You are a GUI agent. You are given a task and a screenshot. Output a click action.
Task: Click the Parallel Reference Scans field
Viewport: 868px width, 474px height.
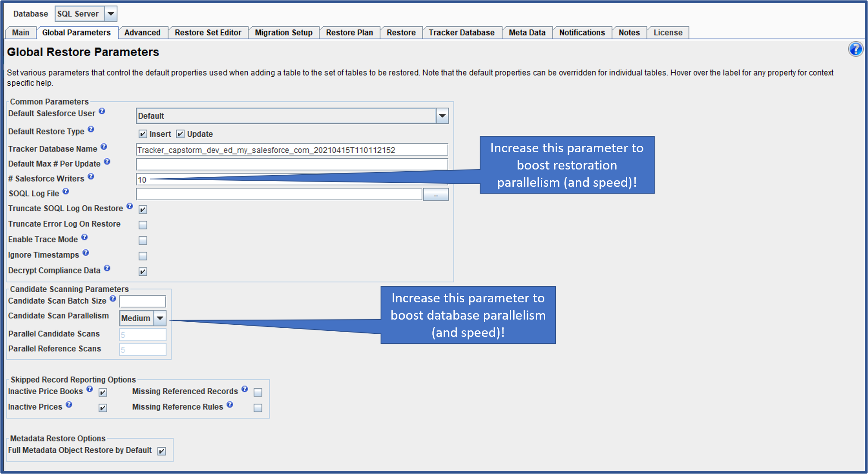pyautogui.click(x=143, y=350)
